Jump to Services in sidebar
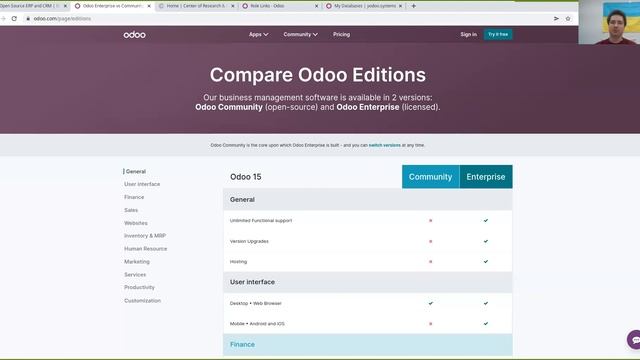 coord(135,275)
